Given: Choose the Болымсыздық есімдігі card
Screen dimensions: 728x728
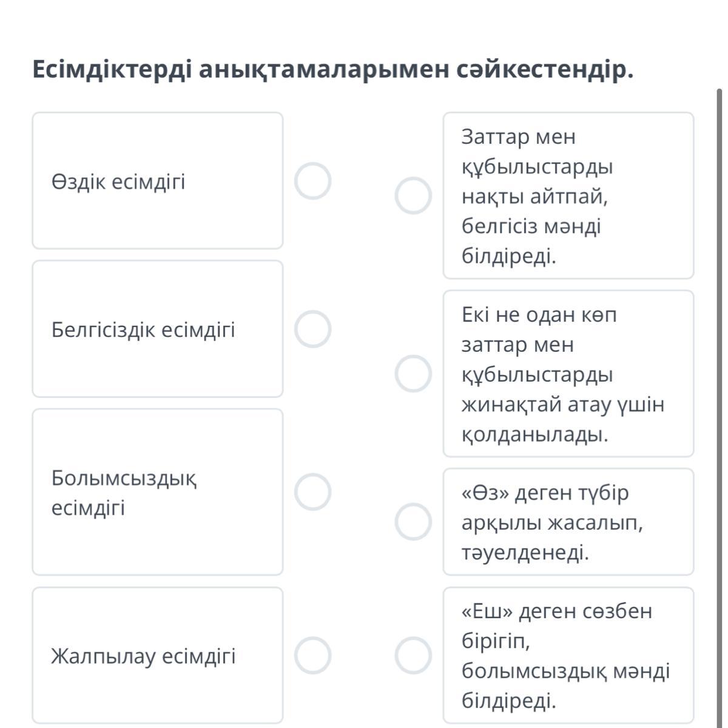Looking at the screenshot, I should (x=157, y=492).
